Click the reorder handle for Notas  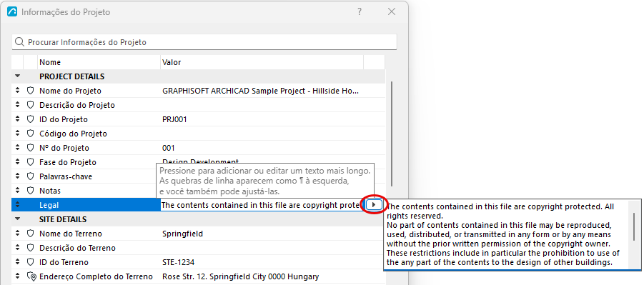[17, 191]
